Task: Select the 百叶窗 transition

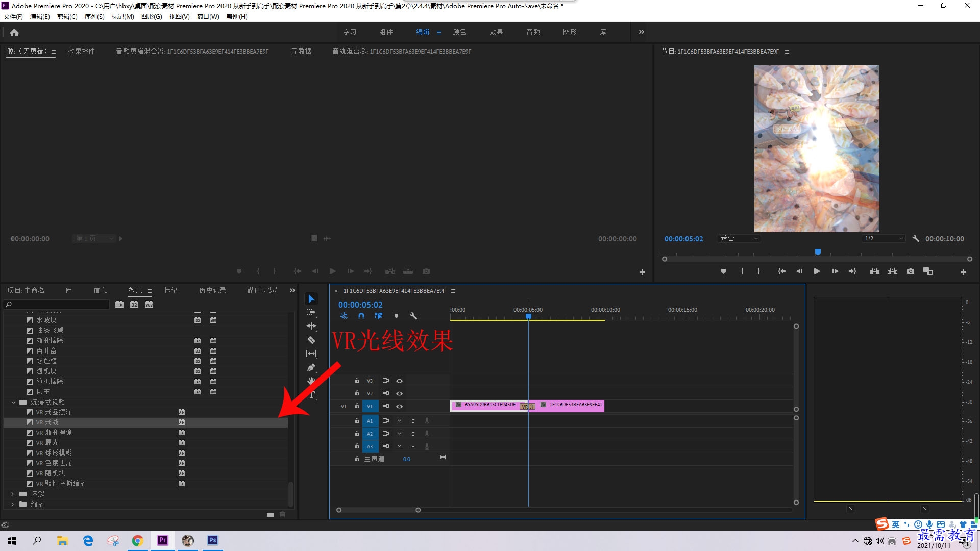Action: [145, 351]
